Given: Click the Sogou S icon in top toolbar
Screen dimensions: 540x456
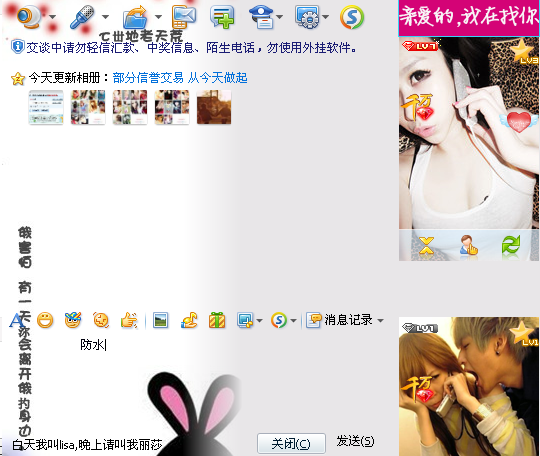Looking at the screenshot, I should (x=352, y=17).
